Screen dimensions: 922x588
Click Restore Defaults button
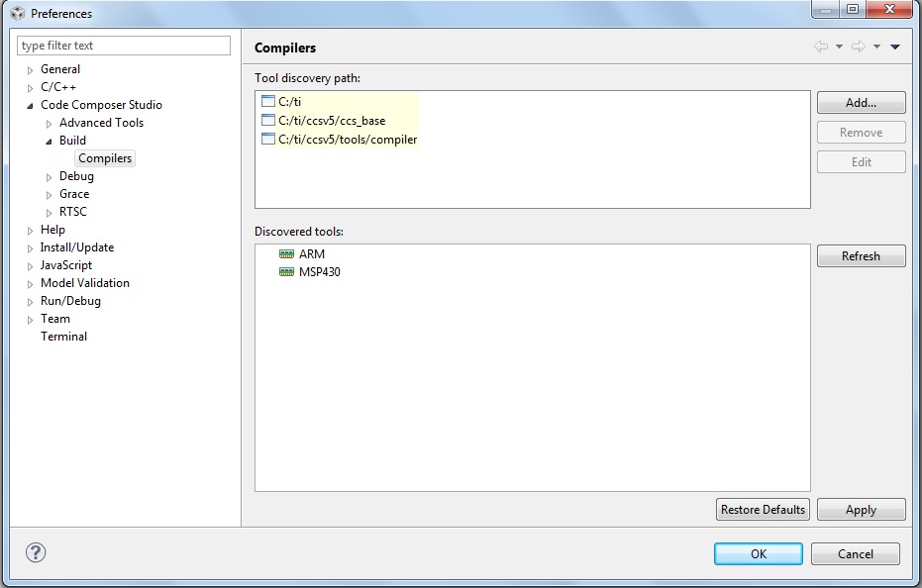(x=763, y=509)
